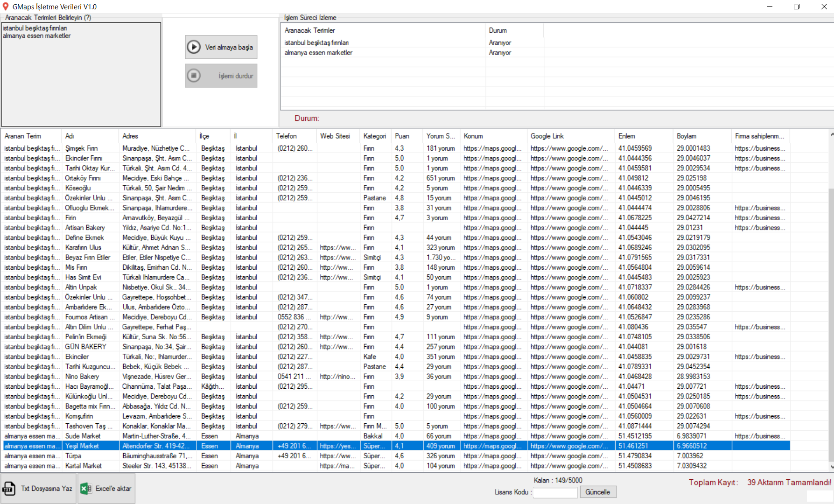Select the Has Simit Evi row
The width and height of the screenshot is (834, 504).
click(396, 277)
